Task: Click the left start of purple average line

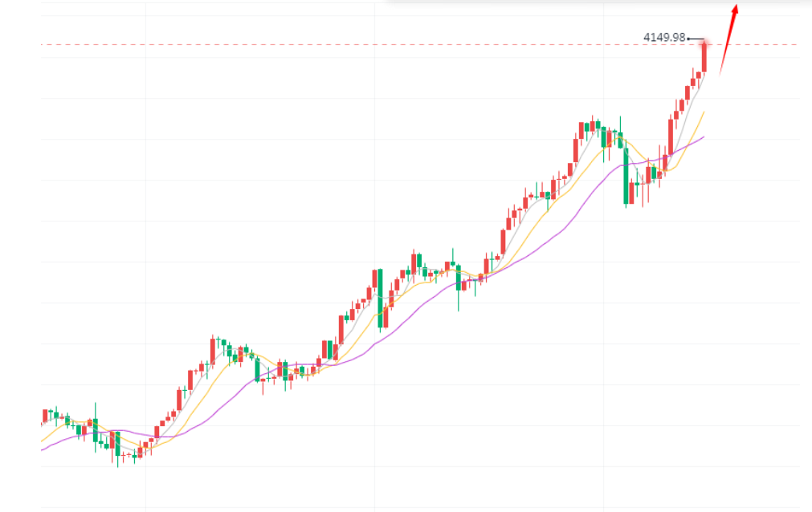Action: click(42, 450)
